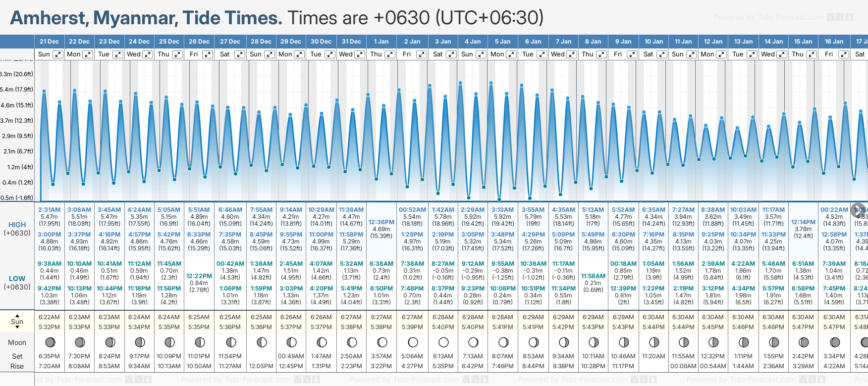Viewport: 868px width, 386px height.
Task: Click the full moon icon for 3 Jan
Action: pyautogui.click(x=443, y=342)
